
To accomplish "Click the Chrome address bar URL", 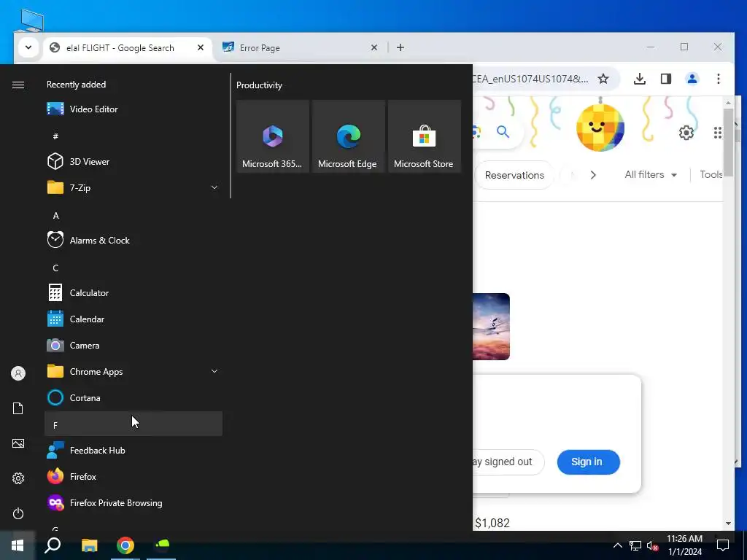I will pyautogui.click(x=530, y=79).
